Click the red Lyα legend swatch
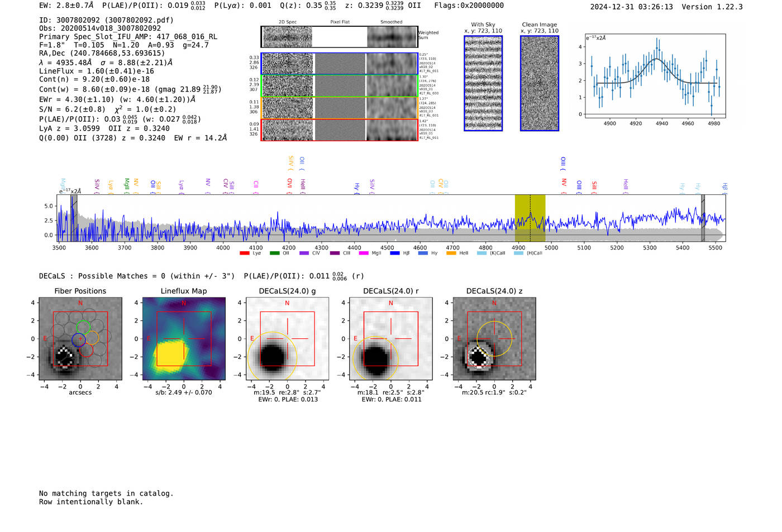The width and height of the screenshot is (782, 532). click(x=244, y=253)
